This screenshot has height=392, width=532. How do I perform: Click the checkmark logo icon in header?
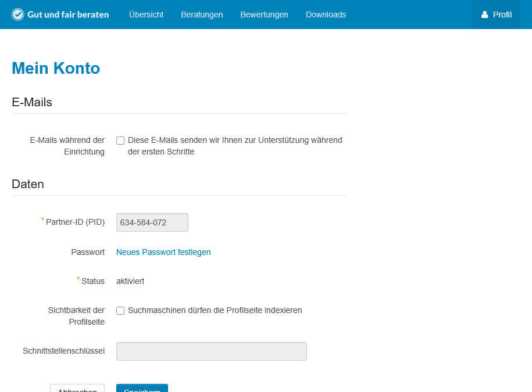point(18,15)
